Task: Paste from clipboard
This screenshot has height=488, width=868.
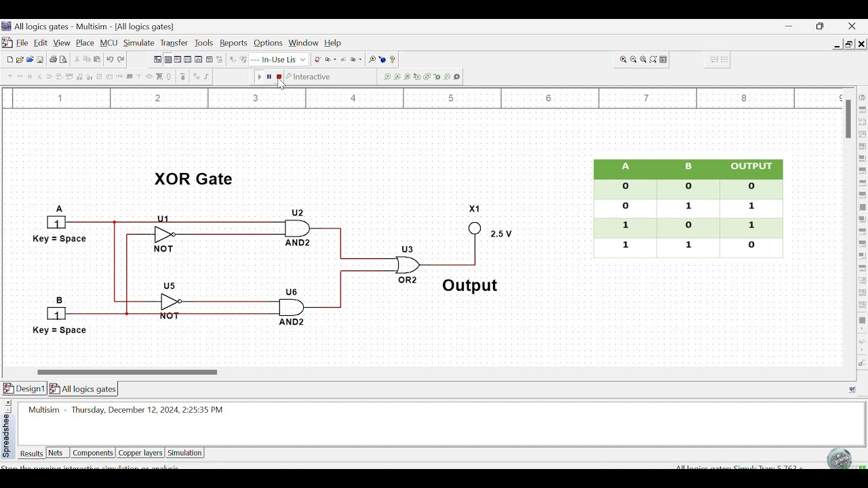Action: pos(97,60)
